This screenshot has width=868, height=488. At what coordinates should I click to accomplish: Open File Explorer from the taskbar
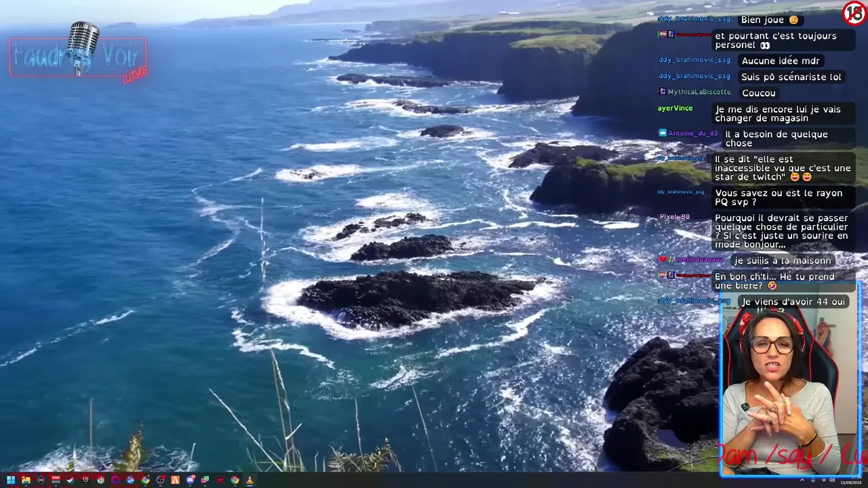pyautogui.click(x=26, y=480)
